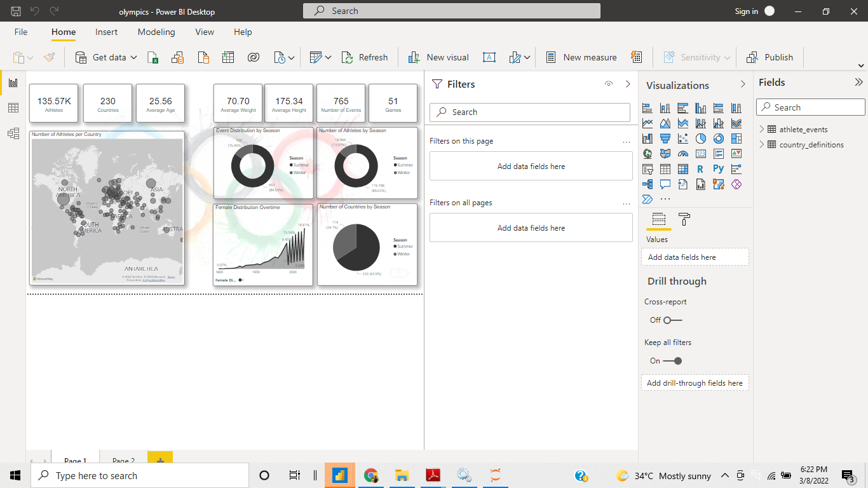Insert a Text box from ribbon
This screenshot has height=488, width=868.
click(489, 57)
